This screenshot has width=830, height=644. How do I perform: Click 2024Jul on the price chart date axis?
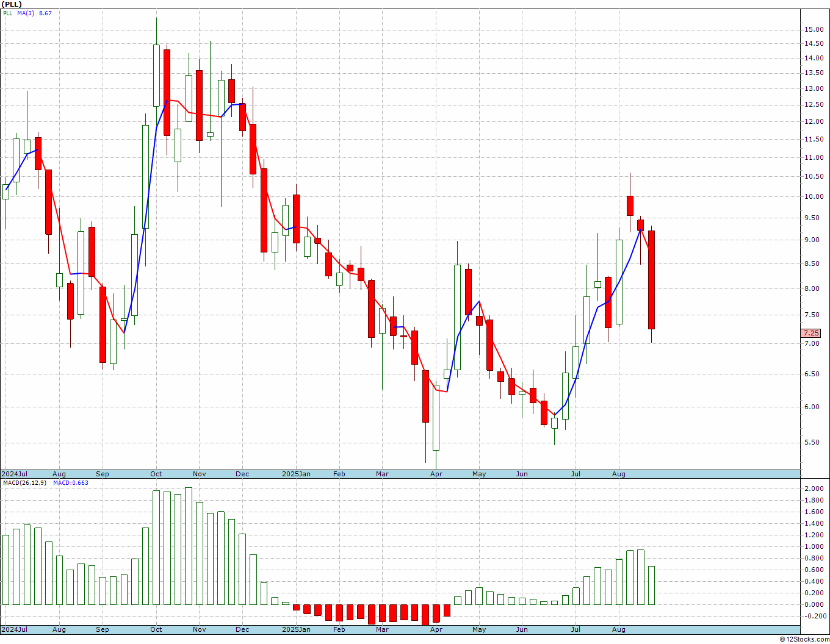[15, 474]
